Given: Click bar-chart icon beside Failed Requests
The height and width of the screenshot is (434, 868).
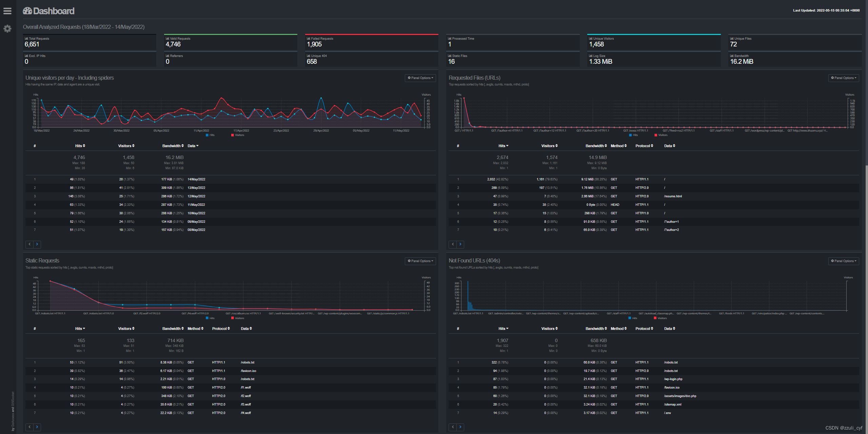Looking at the screenshot, I should pos(309,39).
